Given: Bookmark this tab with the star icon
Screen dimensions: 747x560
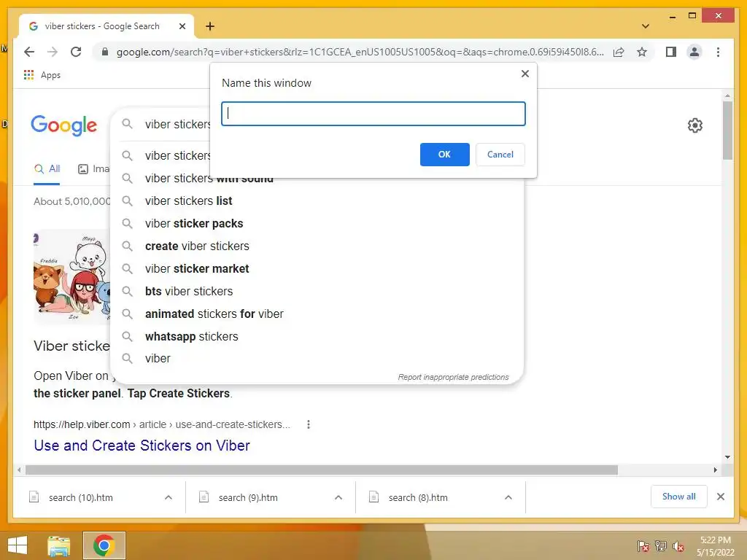Looking at the screenshot, I should pos(642,52).
